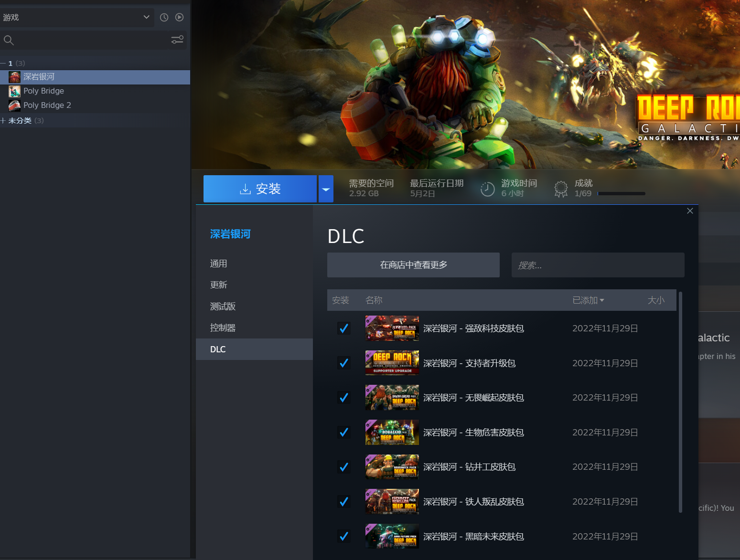Open the 游戏 library category dropdown
This screenshot has height=560, width=740.
point(77,17)
